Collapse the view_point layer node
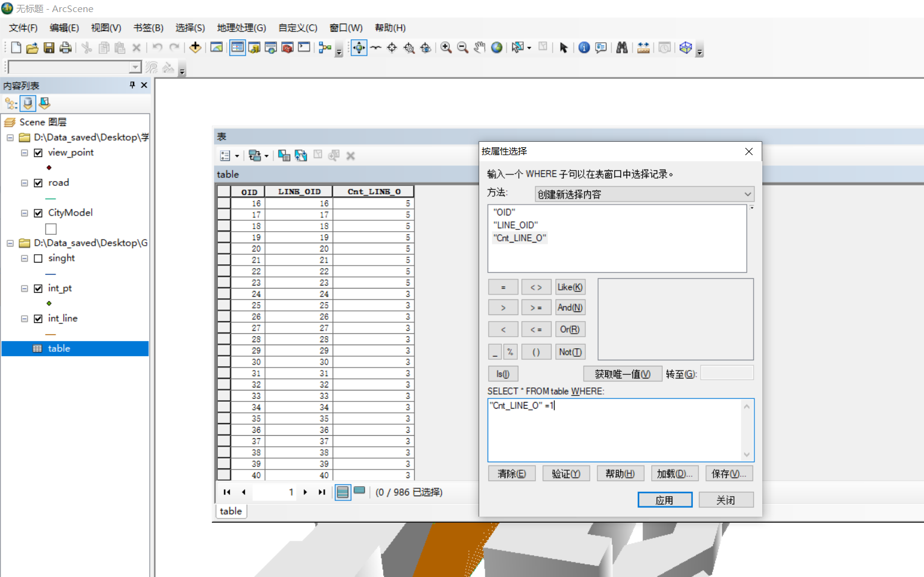 pyautogui.click(x=25, y=153)
